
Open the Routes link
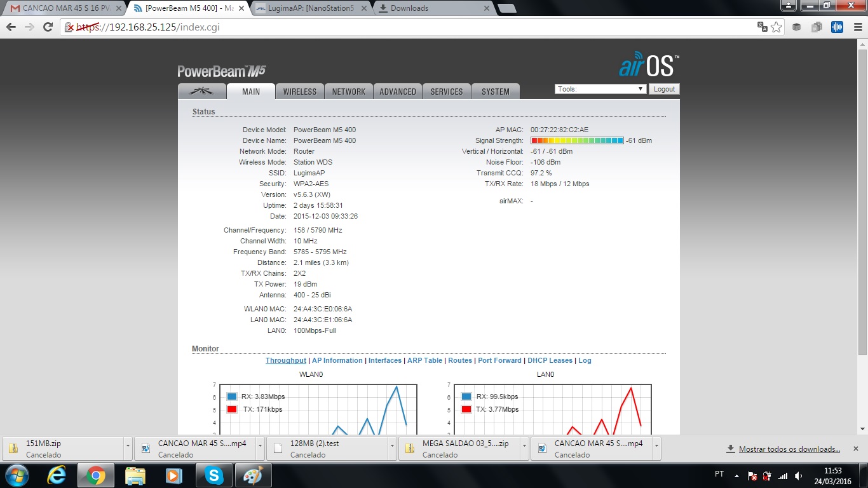pos(460,360)
